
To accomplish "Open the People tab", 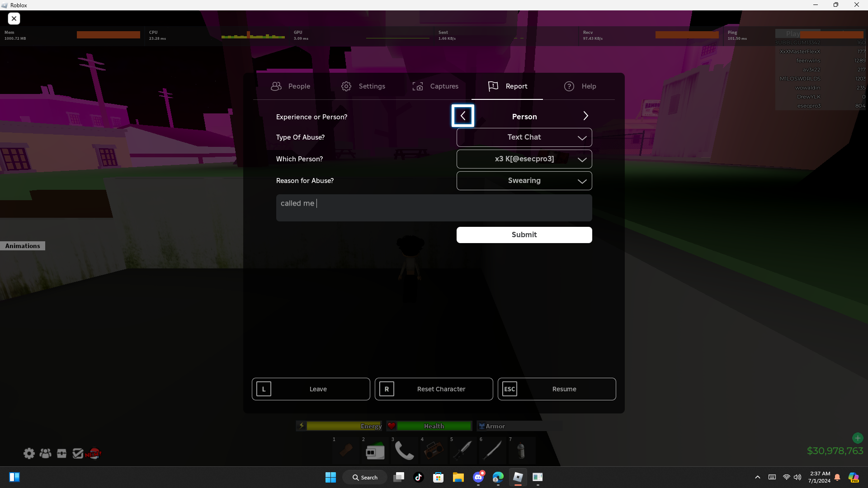I will (290, 86).
